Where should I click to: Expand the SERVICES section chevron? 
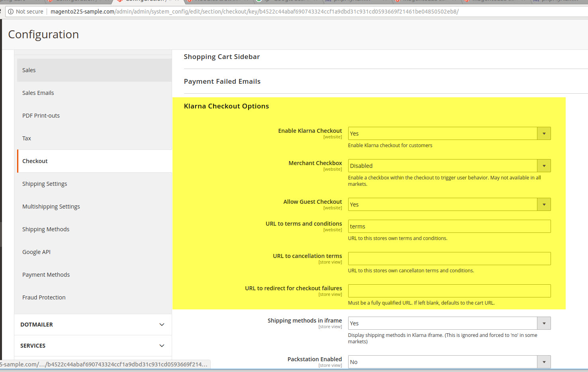point(162,346)
